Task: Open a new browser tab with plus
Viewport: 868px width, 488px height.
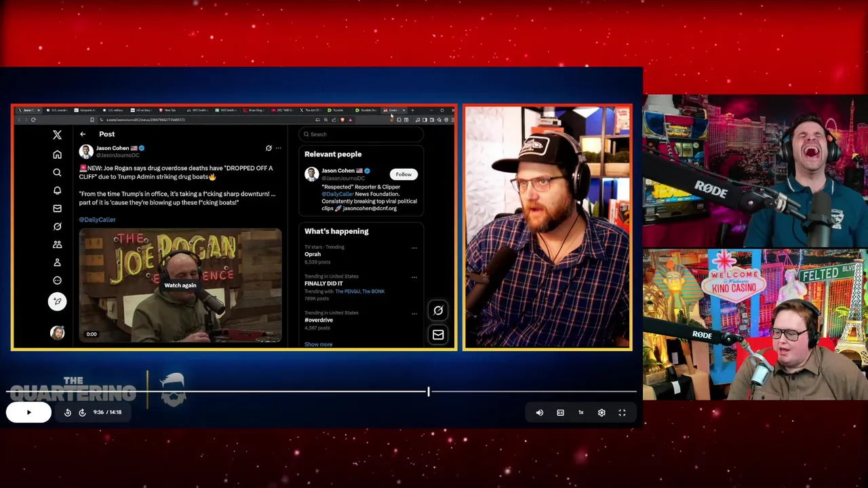Action: tap(412, 110)
